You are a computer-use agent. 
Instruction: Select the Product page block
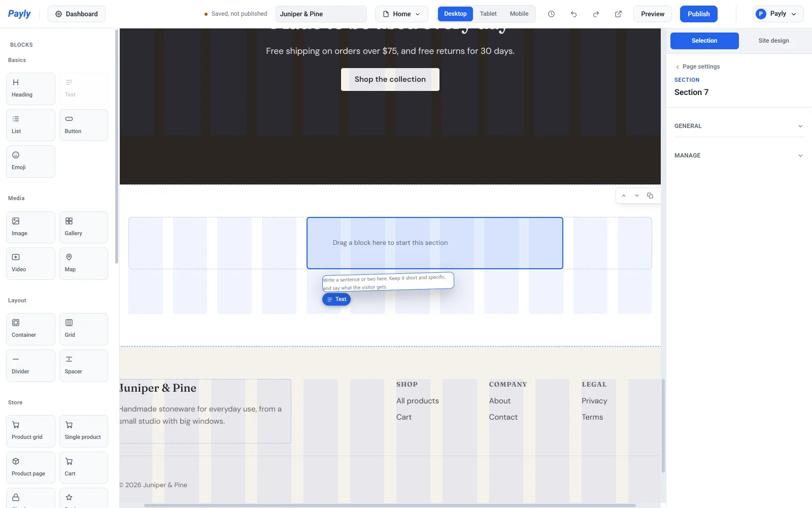pos(30,468)
